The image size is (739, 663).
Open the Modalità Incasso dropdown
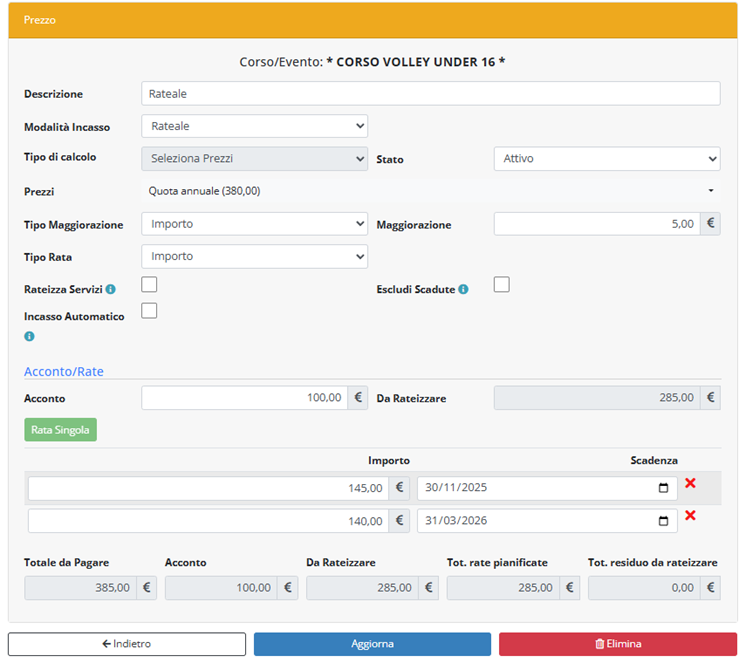(254, 126)
